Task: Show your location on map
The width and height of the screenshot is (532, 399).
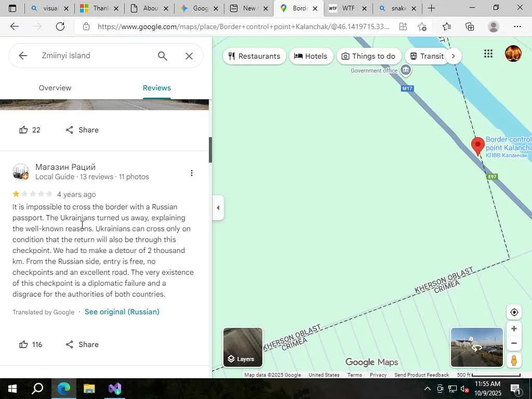Action: (x=514, y=312)
